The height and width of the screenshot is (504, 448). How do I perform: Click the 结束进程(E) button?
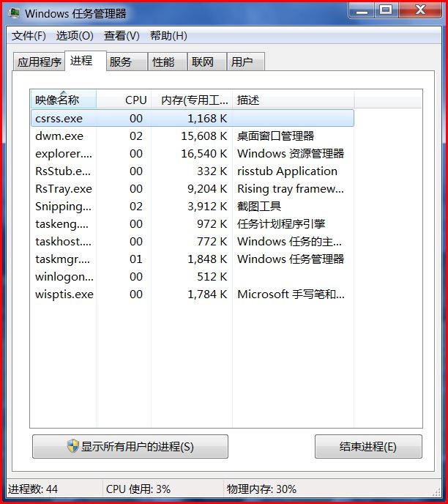368,446
